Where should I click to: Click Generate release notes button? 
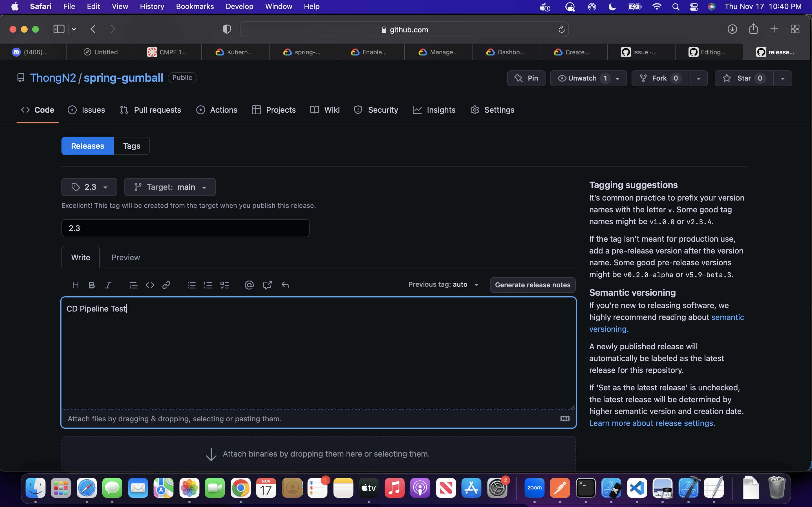click(533, 285)
